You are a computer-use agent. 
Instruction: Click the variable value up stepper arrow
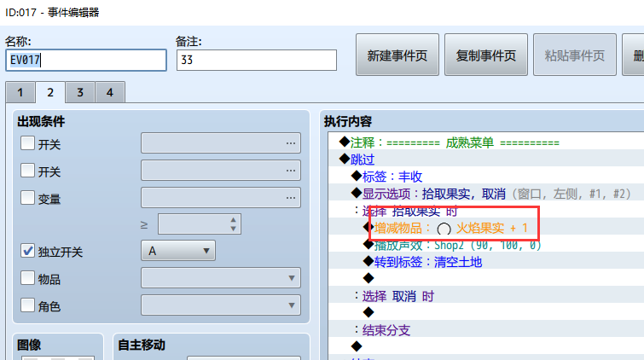click(x=233, y=220)
